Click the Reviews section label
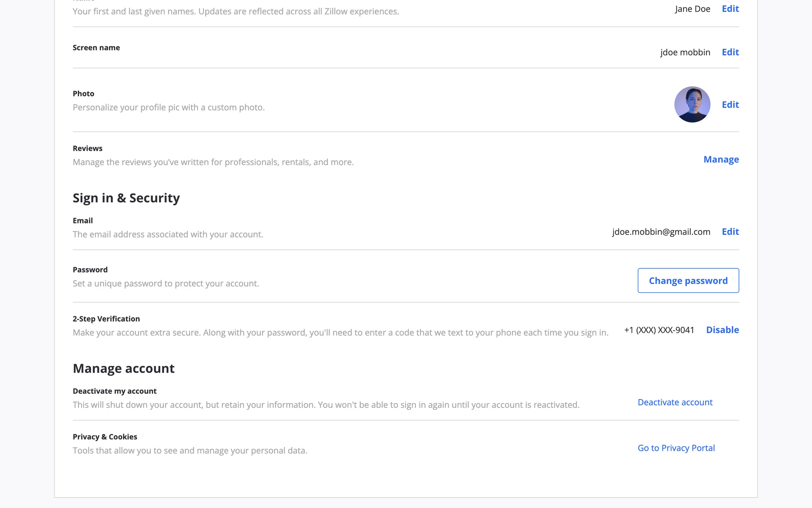Viewport: 812px width, 508px height. click(88, 149)
